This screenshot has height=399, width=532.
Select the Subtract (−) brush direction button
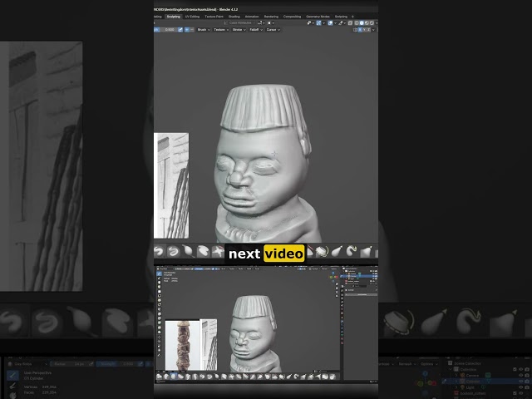(x=192, y=30)
